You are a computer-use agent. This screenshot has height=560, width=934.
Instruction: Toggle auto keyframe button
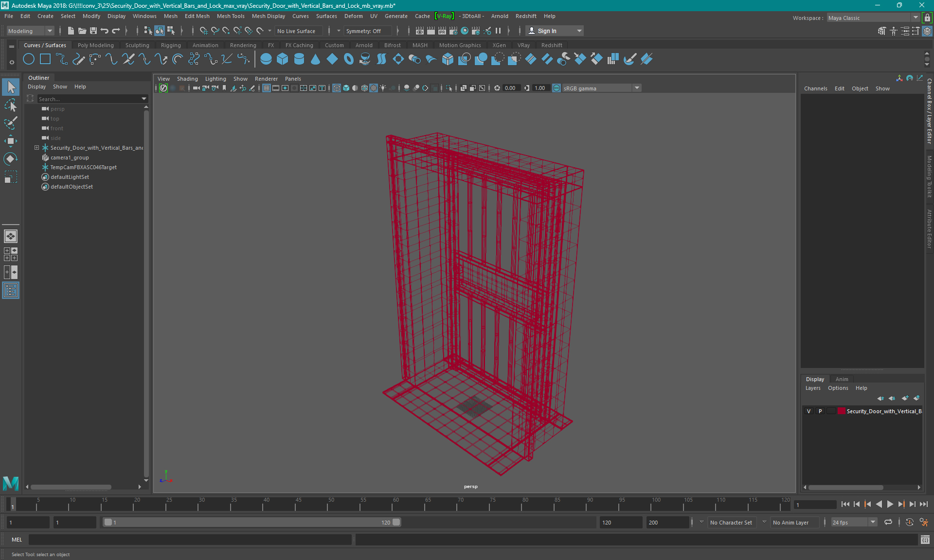tap(909, 522)
